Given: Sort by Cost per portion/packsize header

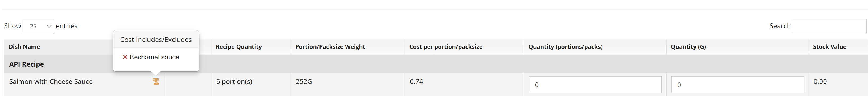Looking at the screenshot, I should 446,47.
